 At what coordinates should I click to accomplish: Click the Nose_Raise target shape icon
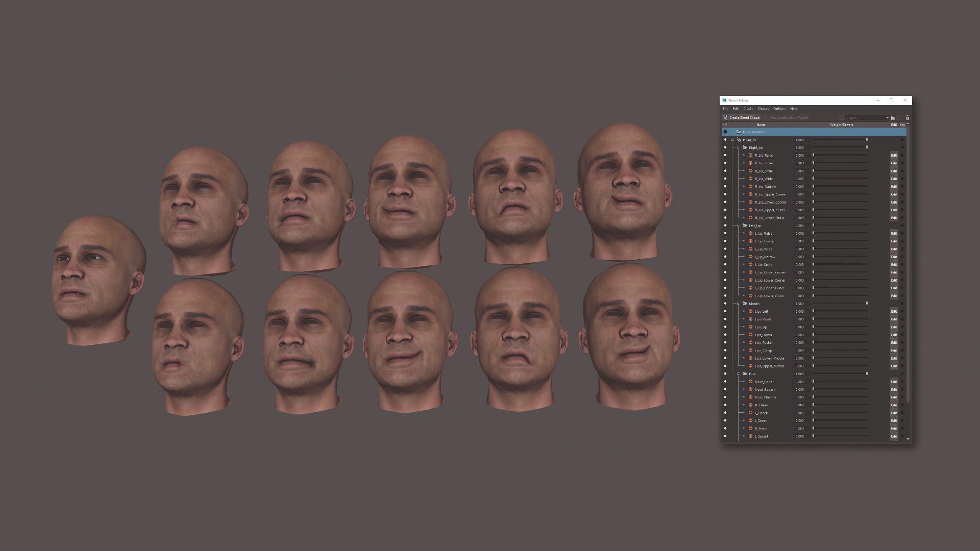tap(751, 382)
